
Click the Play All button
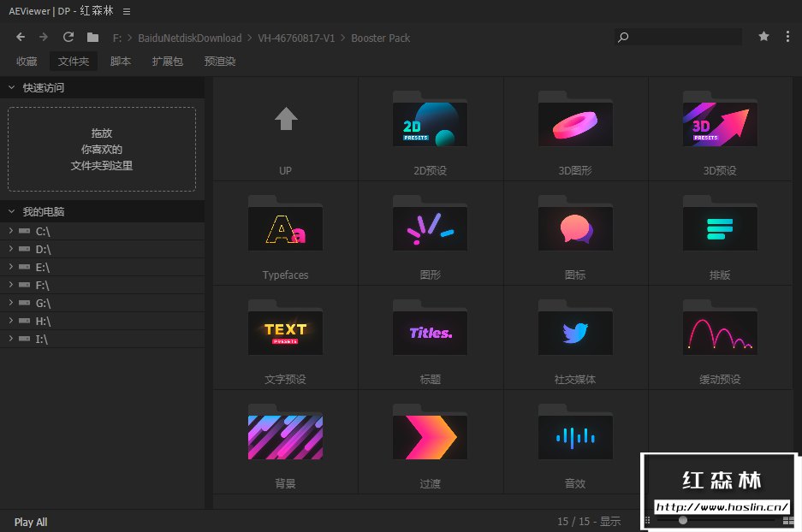(x=31, y=522)
